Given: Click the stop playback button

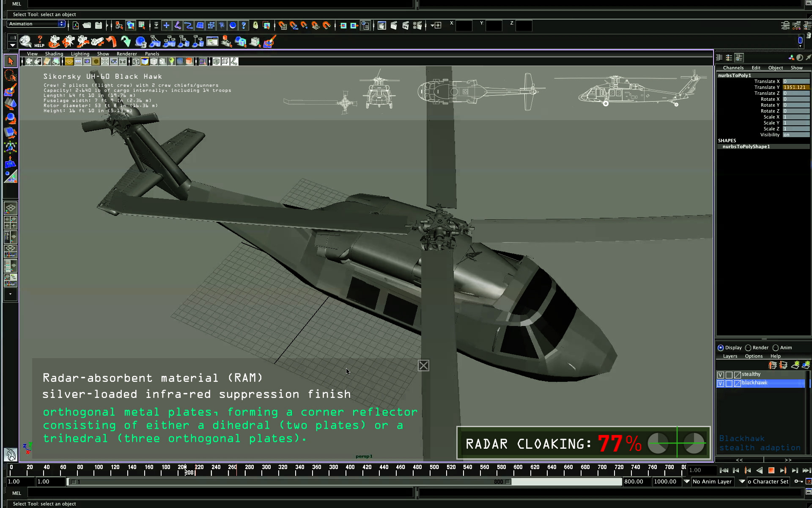Looking at the screenshot, I should coord(771,470).
